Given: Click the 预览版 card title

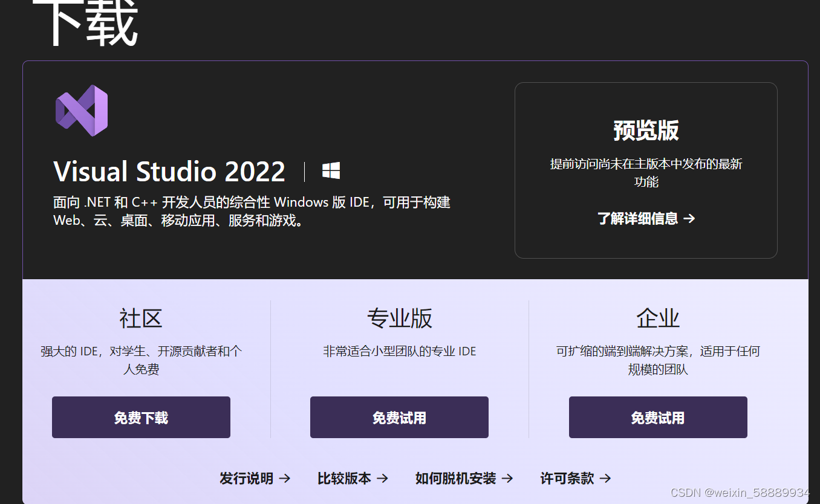Looking at the screenshot, I should [x=646, y=131].
